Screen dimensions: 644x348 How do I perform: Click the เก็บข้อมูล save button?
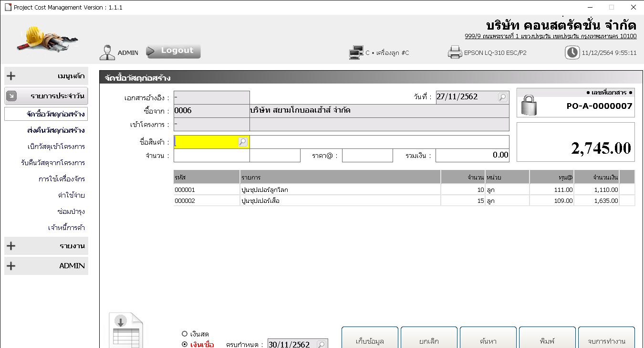pyautogui.click(x=370, y=340)
